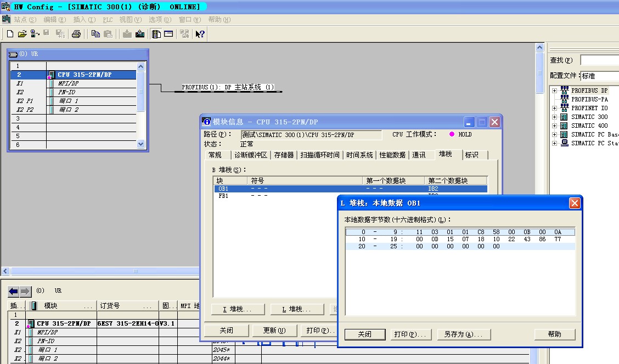Close the L 堆栈 dialog with X
Viewport: 619px width, 364px height.
[575, 203]
